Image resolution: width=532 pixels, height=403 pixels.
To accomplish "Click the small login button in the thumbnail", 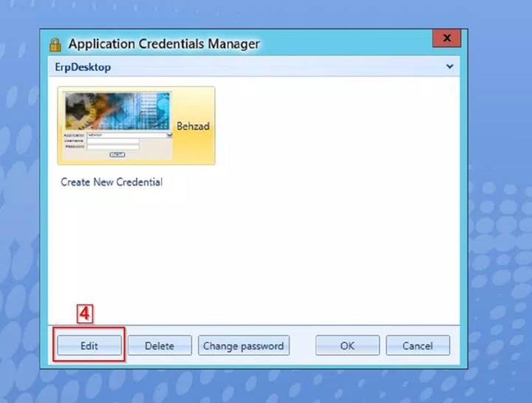I will click(x=117, y=155).
